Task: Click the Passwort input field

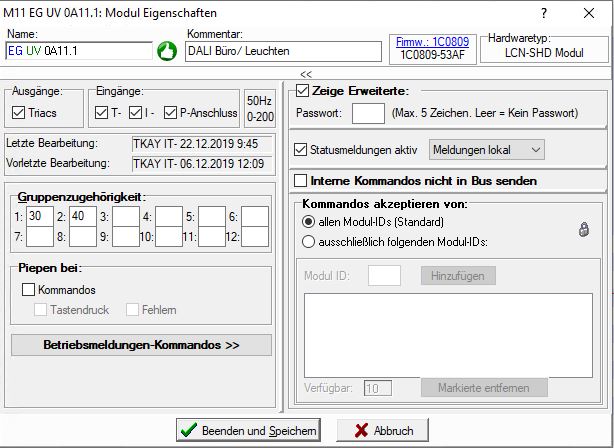Action: tap(368, 113)
